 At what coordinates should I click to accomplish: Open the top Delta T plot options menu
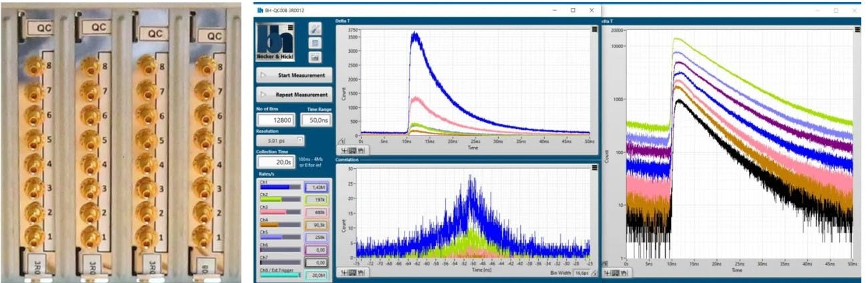point(594,29)
